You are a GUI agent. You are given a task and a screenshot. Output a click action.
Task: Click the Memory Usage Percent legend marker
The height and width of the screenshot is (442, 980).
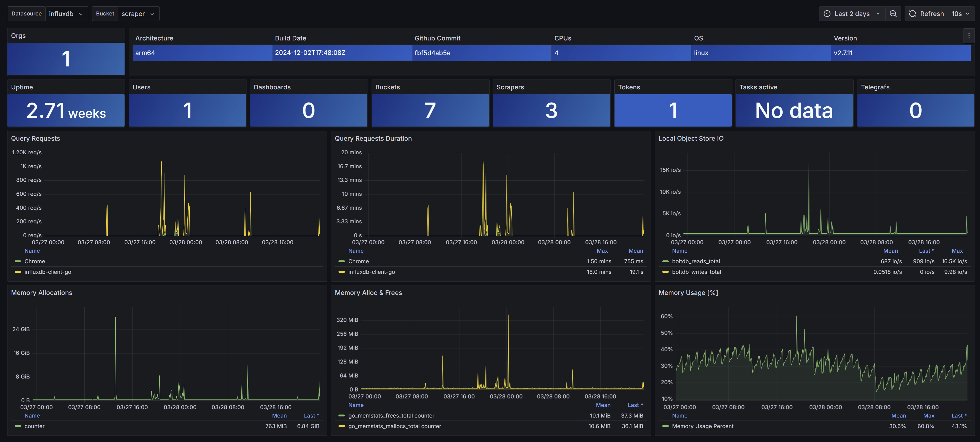tap(665, 426)
